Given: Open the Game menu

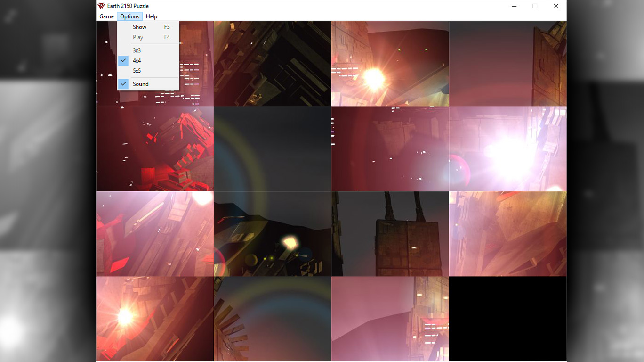Looking at the screenshot, I should 106,16.
